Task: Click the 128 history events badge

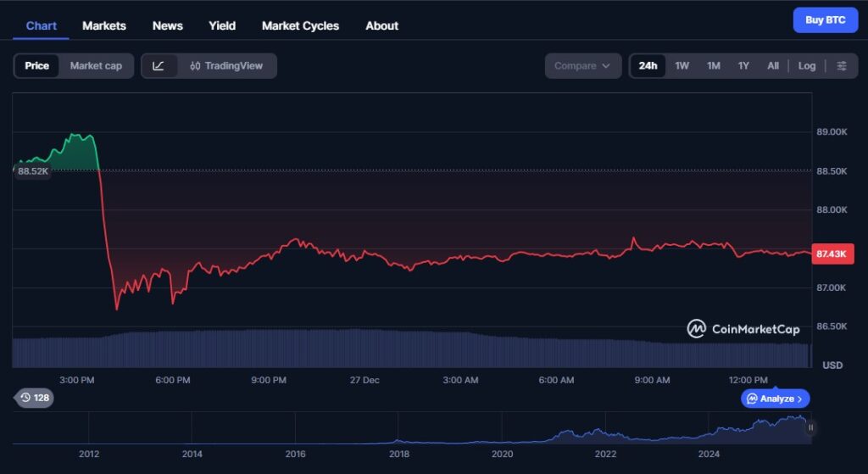Action: tap(34, 398)
